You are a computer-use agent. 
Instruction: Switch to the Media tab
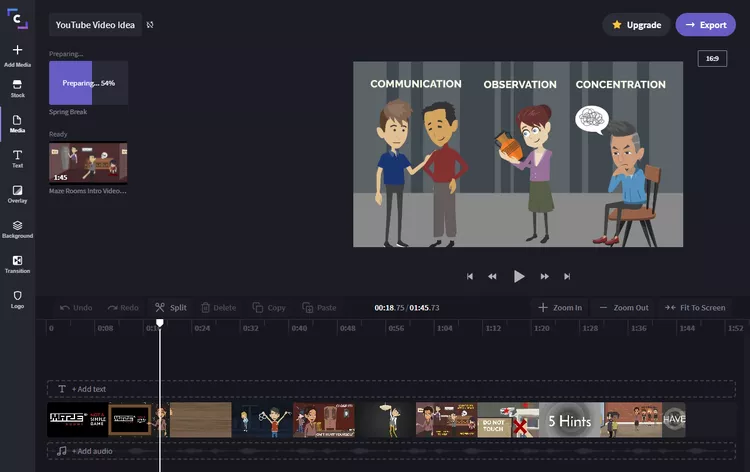[17, 123]
